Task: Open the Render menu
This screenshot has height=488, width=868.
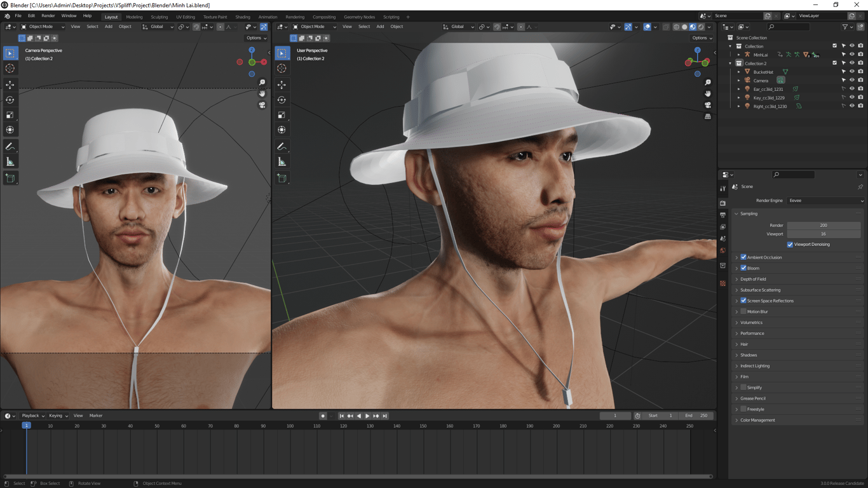Action: pos(48,16)
